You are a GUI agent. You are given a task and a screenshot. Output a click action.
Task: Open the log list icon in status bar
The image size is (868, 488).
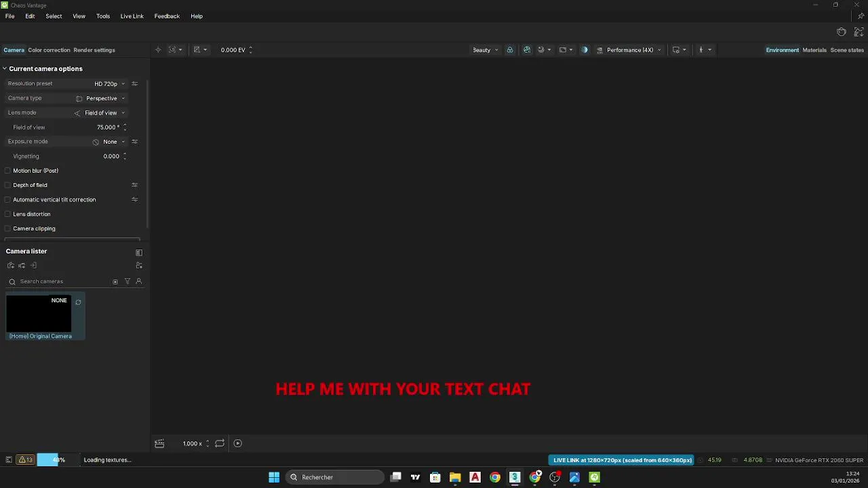[9, 460]
